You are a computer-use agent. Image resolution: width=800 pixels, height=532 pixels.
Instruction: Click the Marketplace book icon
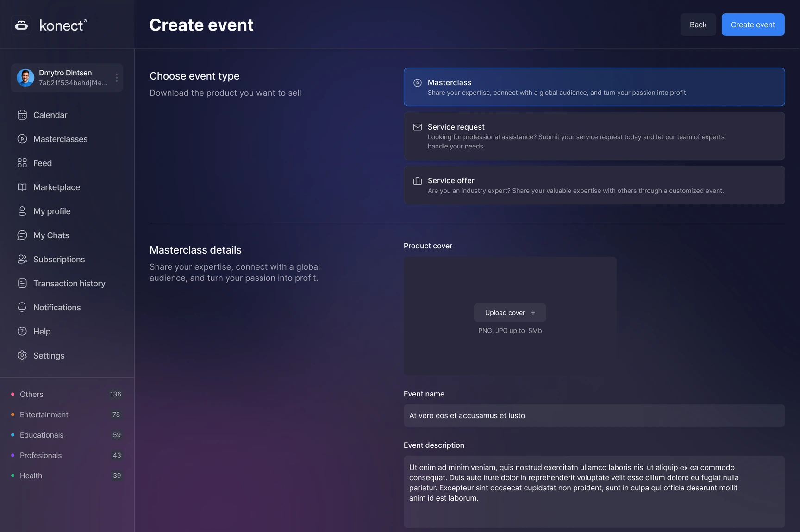[x=22, y=187]
